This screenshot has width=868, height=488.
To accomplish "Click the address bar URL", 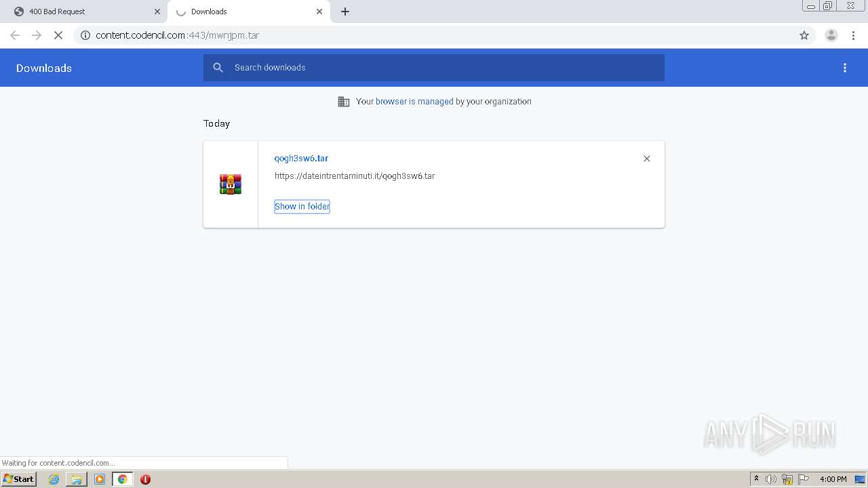I will pos(178,35).
